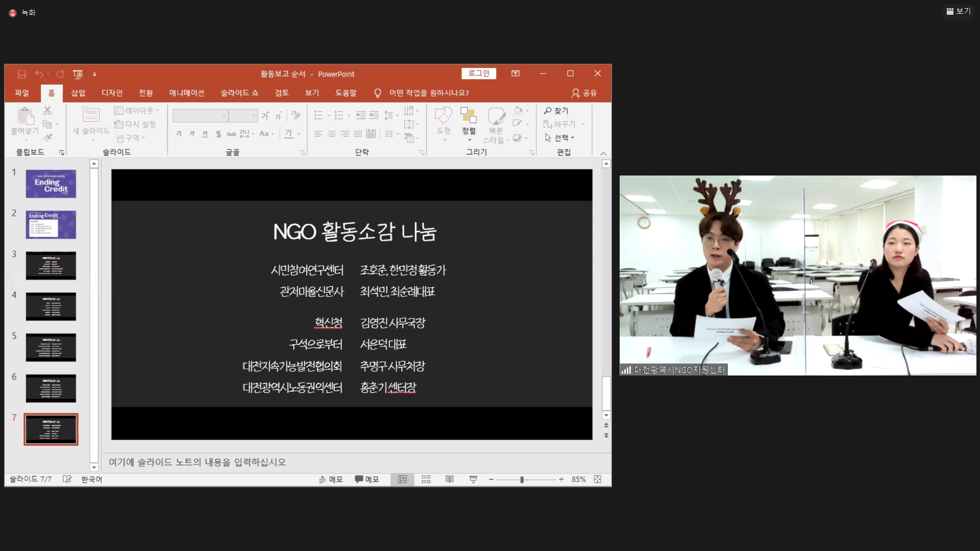The height and width of the screenshot is (551, 980).
Task: Click the Increase Font Size icon
Action: point(265,116)
